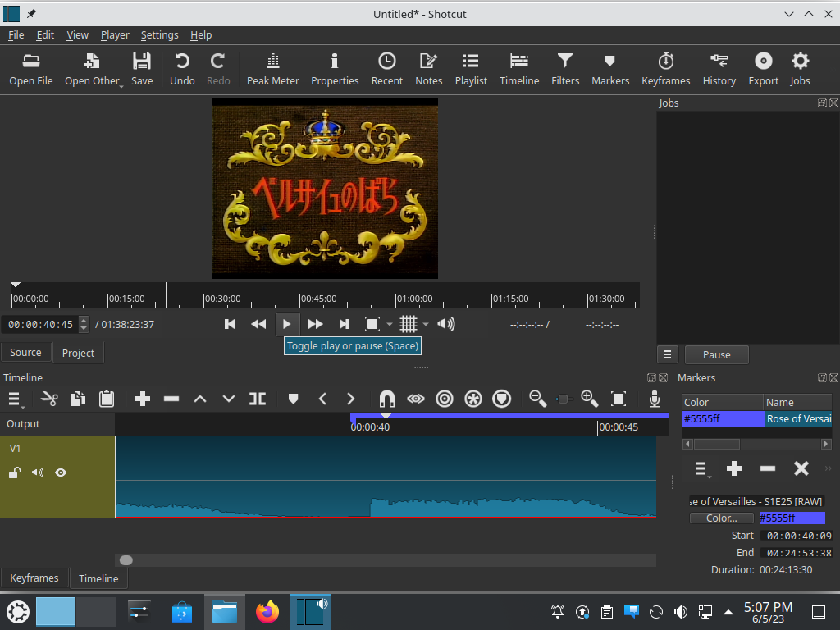Create a marker from timeline toolbar
The width and height of the screenshot is (840, 630).
tap(293, 399)
